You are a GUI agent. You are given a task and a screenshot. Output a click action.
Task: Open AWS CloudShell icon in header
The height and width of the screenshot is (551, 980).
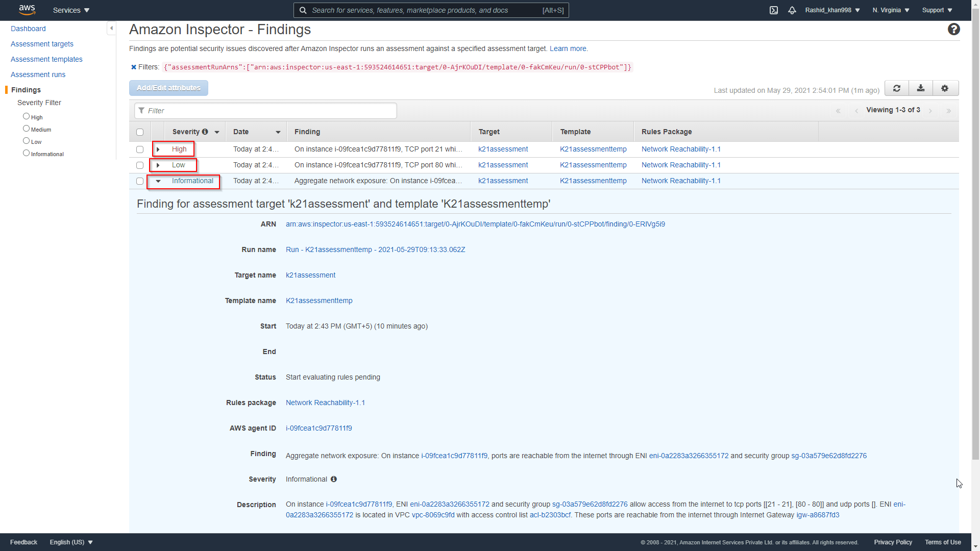point(774,10)
